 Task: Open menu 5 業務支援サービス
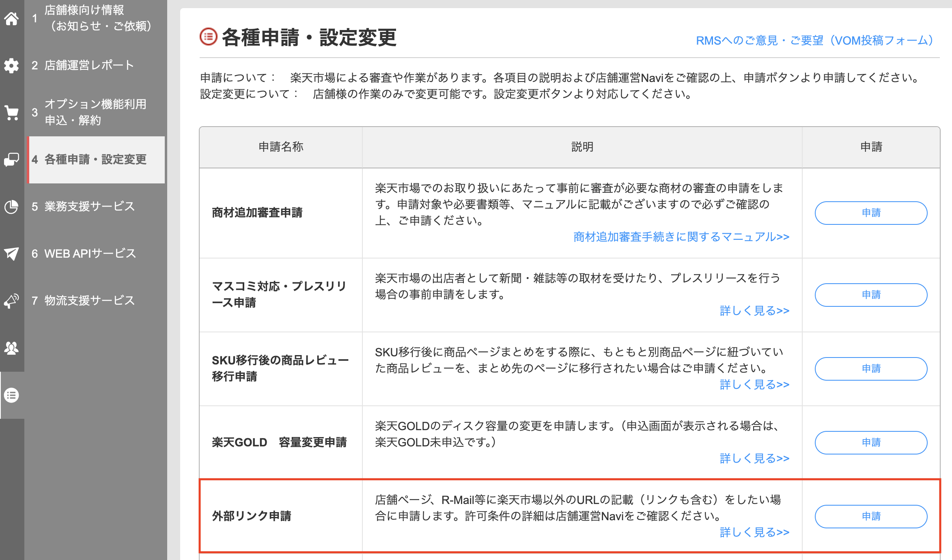point(96,207)
